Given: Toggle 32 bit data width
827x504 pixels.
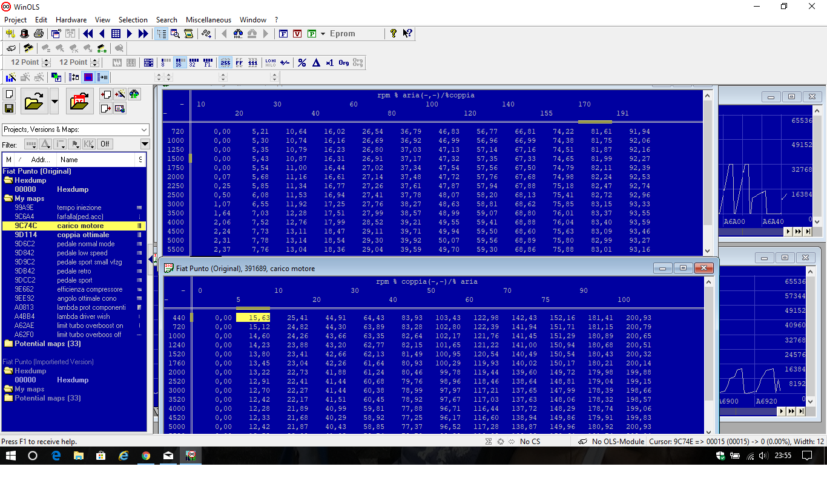Looking at the screenshot, I should [x=194, y=62].
